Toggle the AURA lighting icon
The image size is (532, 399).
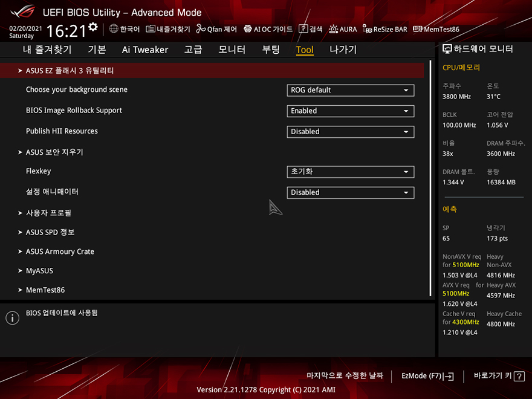click(x=333, y=29)
